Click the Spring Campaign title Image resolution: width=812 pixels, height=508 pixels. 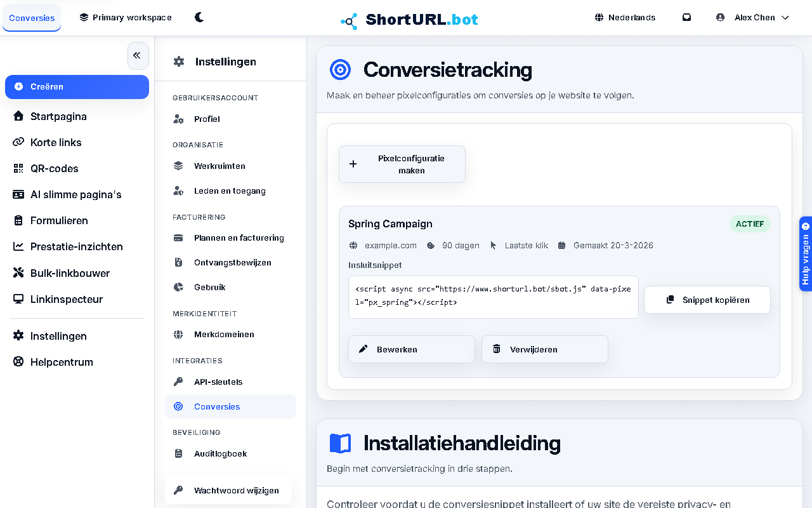click(x=390, y=224)
